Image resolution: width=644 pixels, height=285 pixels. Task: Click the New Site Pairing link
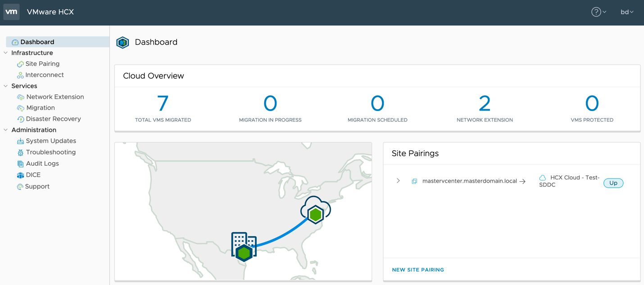418,270
